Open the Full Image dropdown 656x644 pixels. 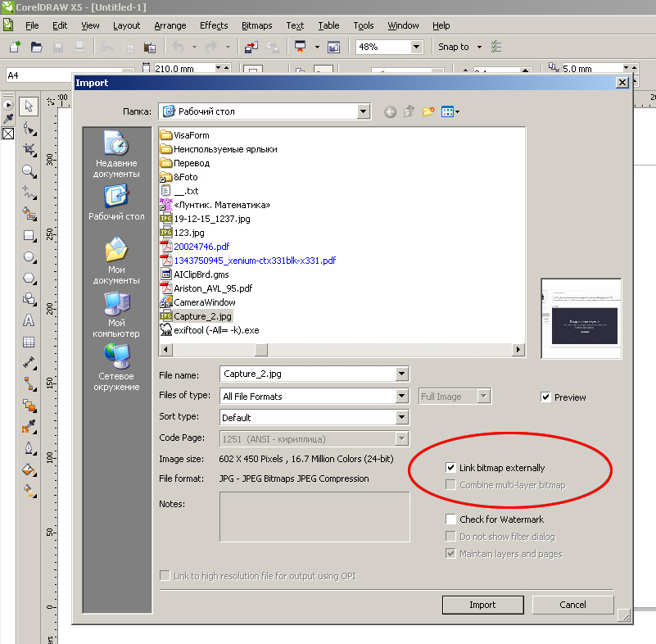(484, 396)
